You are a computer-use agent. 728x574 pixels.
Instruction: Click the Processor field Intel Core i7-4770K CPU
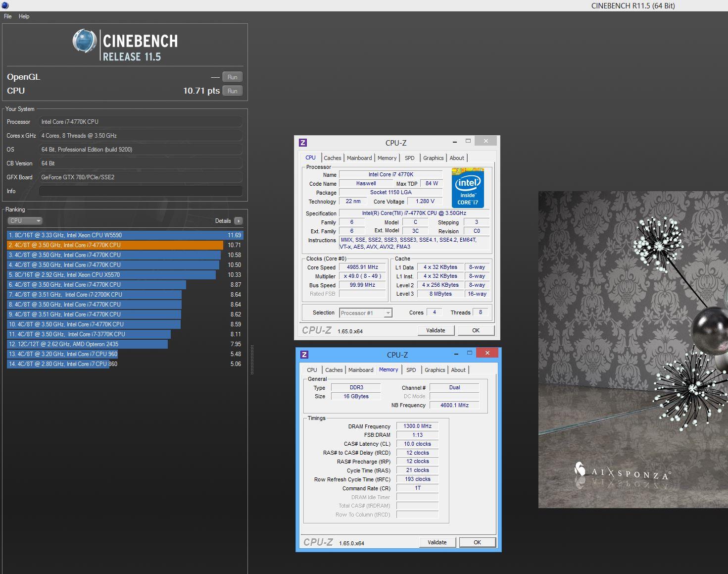click(x=141, y=122)
